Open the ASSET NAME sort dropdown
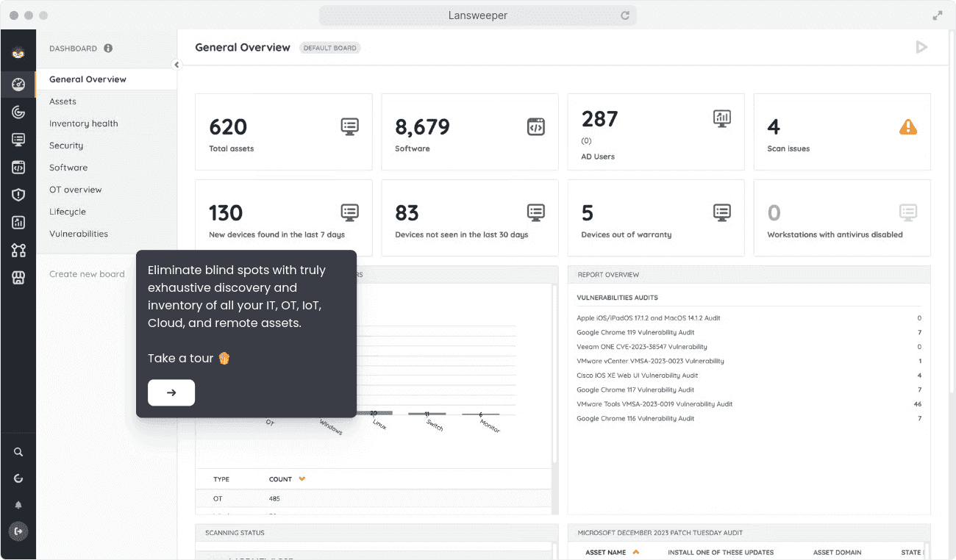The image size is (956, 560). pos(637,552)
